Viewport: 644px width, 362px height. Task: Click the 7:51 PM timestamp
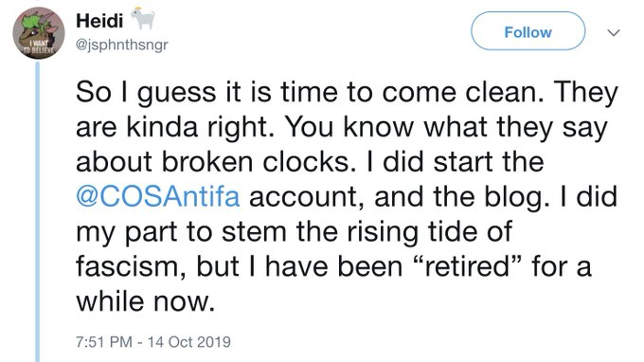click(104, 342)
